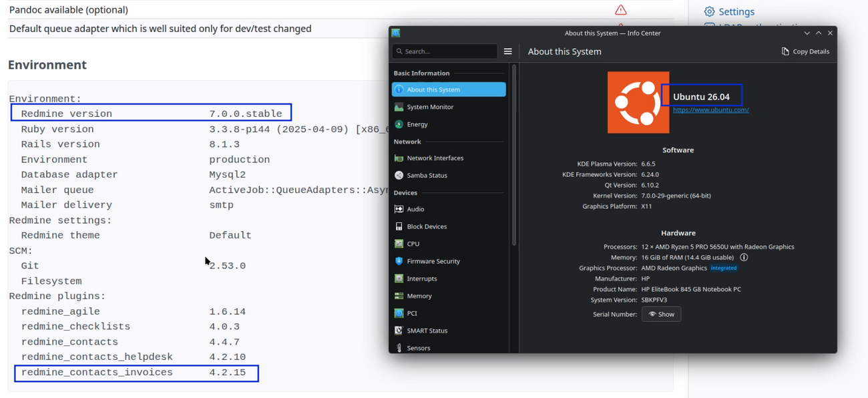Open the Energy page in Info Center
The width and height of the screenshot is (868, 398).
point(449,124)
